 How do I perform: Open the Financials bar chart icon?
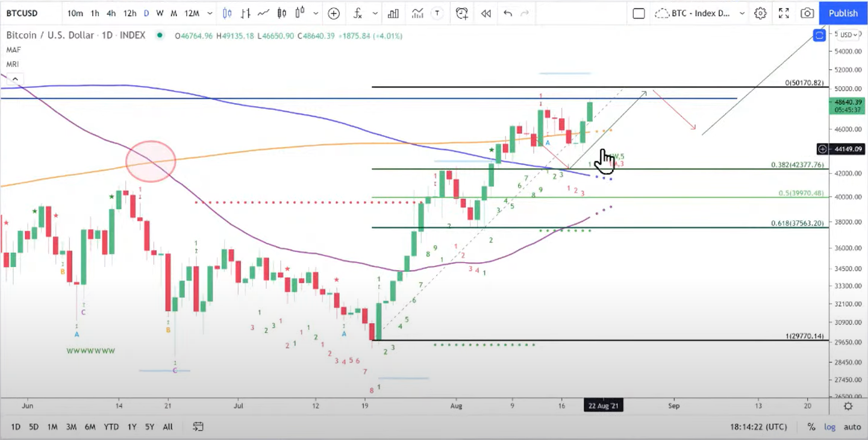(x=393, y=13)
